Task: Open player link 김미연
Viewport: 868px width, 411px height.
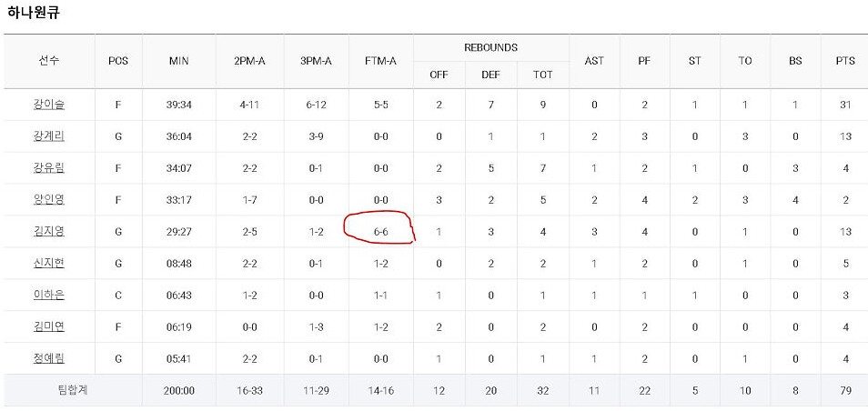Action: [49, 327]
